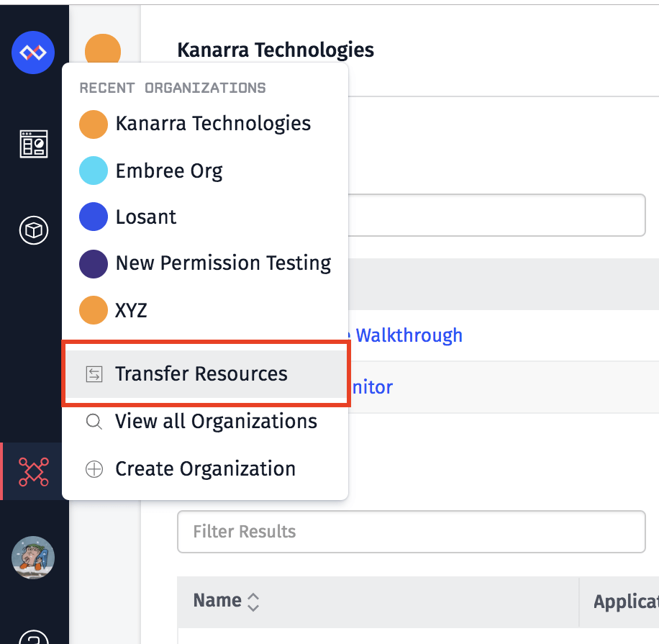Click the Losant logo icon
Screen dimensions: 659x644
[x=33, y=53]
